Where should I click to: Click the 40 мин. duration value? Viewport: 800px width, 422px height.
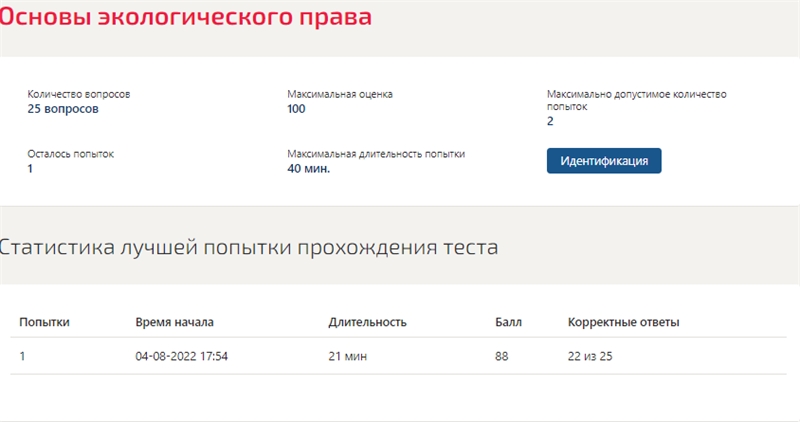[309, 168]
